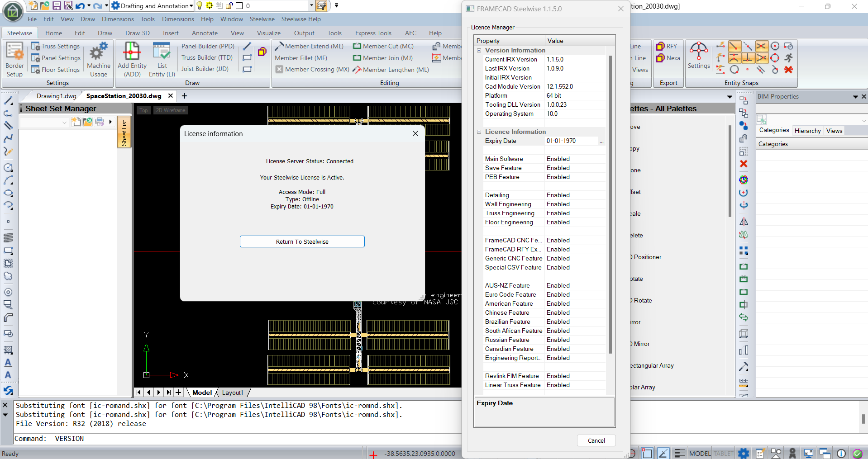Image resolution: width=868 pixels, height=459 pixels.
Task: Switch to the Output ribbon tab
Action: pyautogui.click(x=304, y=33)
